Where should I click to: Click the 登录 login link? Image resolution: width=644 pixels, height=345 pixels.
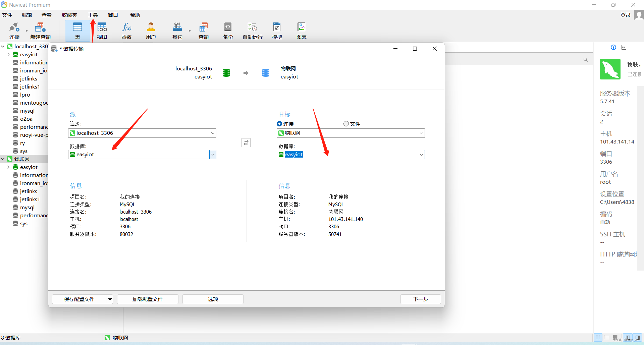point(626,15)
